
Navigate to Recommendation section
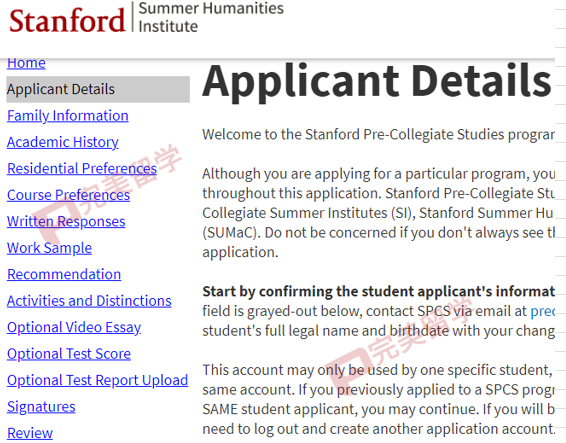64,274
